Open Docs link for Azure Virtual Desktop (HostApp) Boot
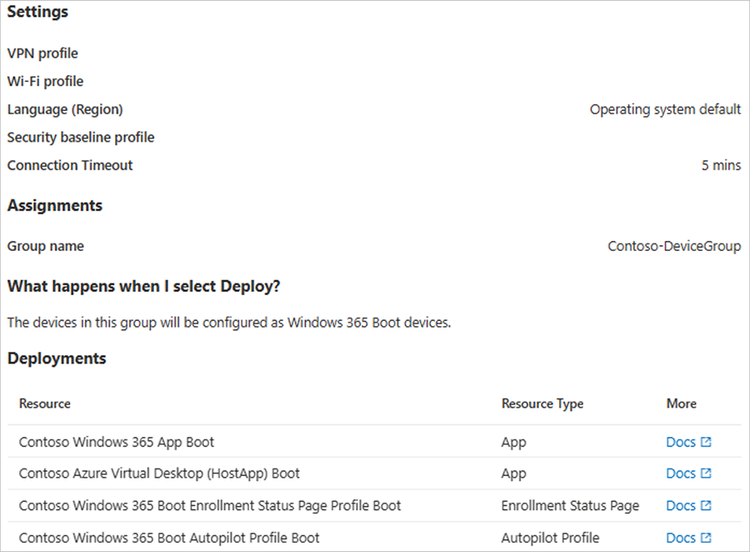The height and width of the screenshot is (552, 750). (681, 474)
